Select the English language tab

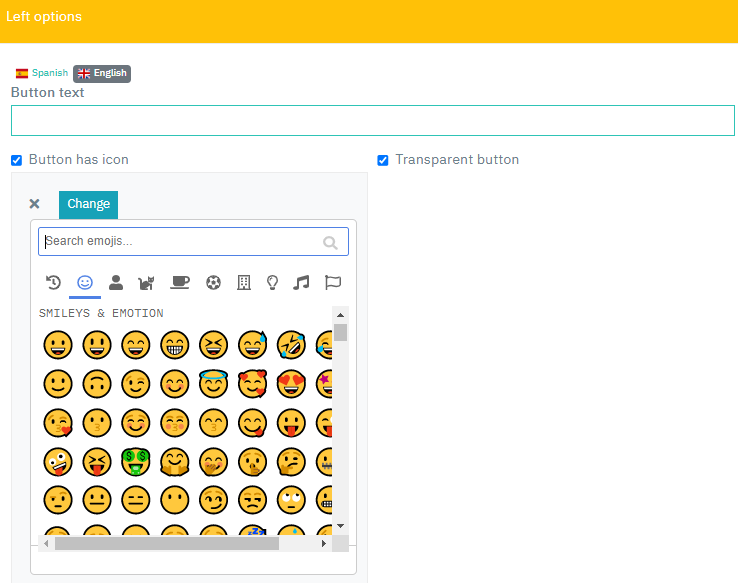102,73
